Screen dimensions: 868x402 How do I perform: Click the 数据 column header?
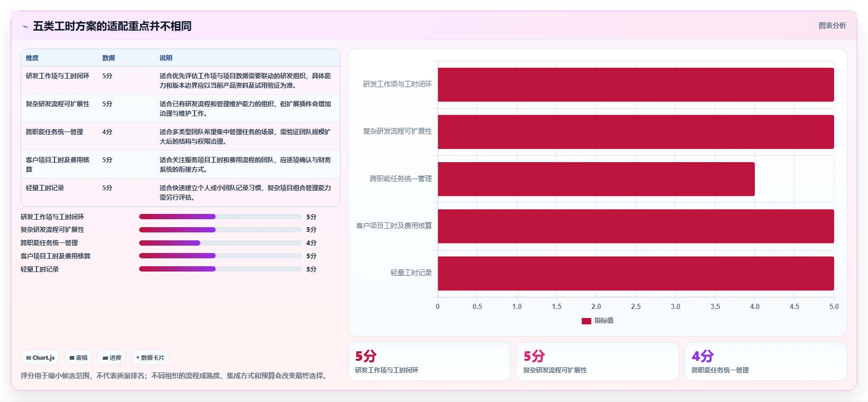tap(108, 58)
